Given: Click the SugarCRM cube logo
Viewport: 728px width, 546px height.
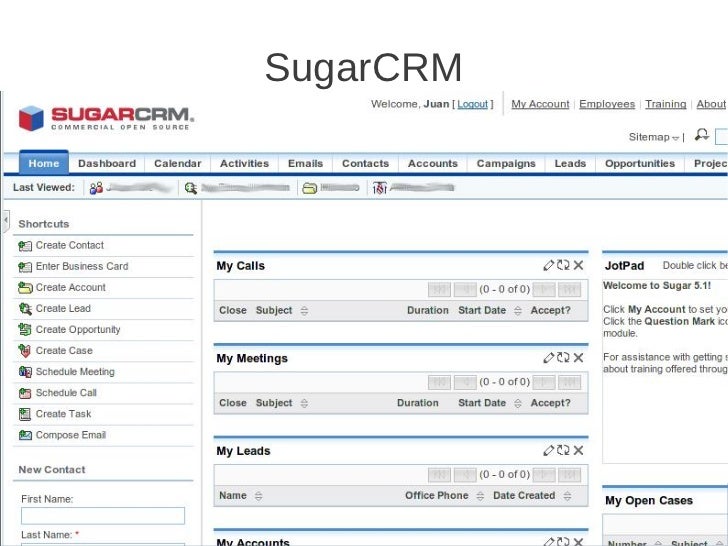Looking at the screenshot, I should tap(31, 118).
